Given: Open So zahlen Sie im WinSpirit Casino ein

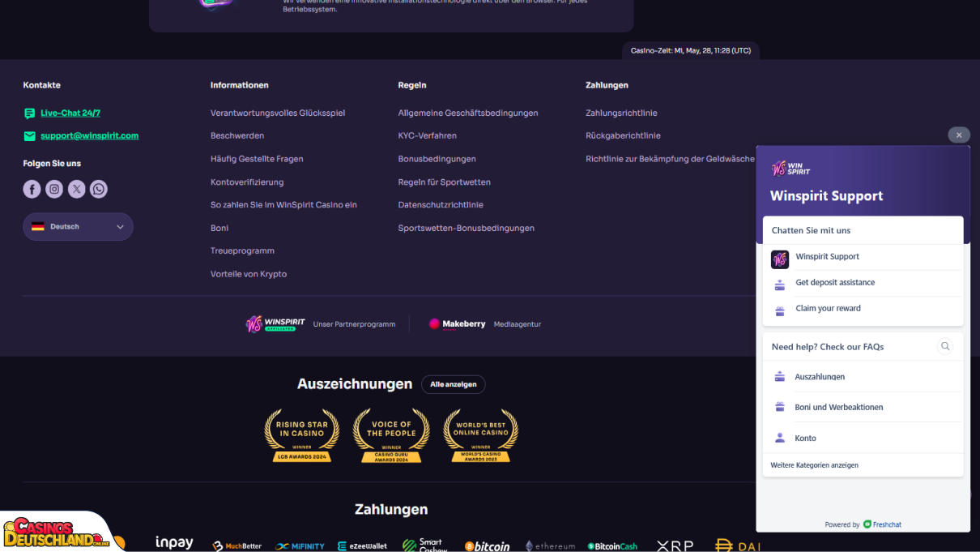Looking at the screenshot, I should (283, 205).
